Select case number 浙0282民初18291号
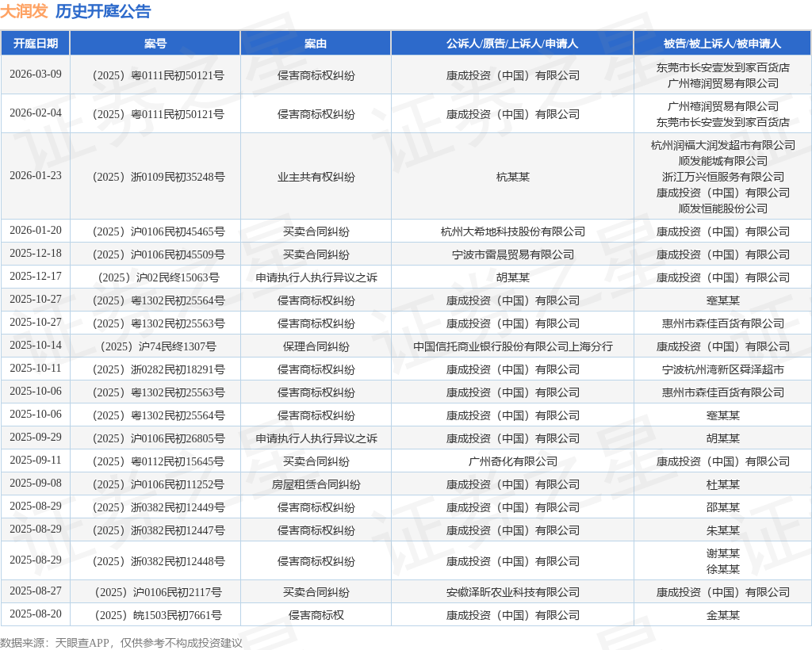The width and height of the screenshot is (812, 650). 159,369
